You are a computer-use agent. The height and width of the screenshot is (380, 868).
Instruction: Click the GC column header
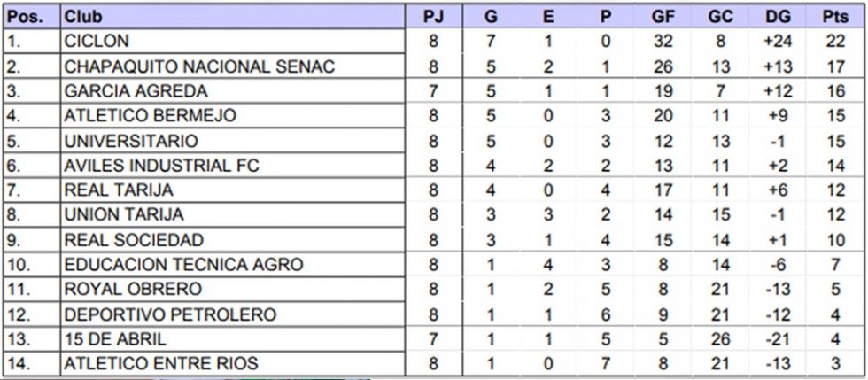720,17
